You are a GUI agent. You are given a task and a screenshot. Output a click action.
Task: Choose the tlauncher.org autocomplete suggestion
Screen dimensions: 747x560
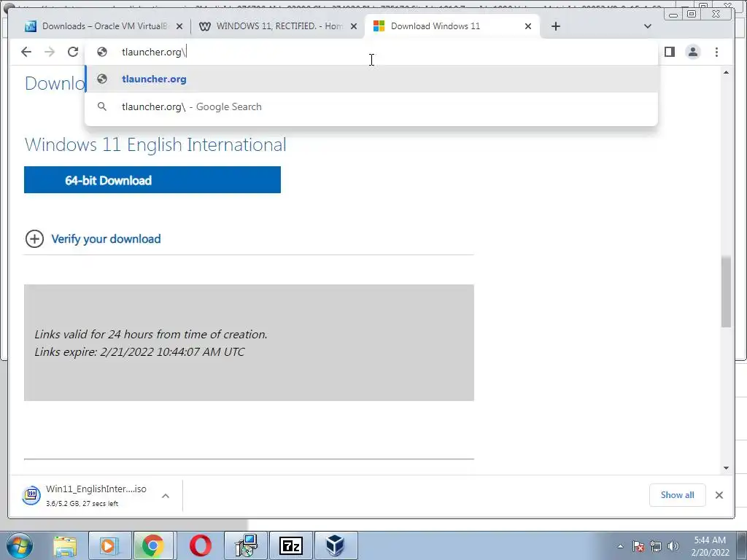click(x=371, y=79)
